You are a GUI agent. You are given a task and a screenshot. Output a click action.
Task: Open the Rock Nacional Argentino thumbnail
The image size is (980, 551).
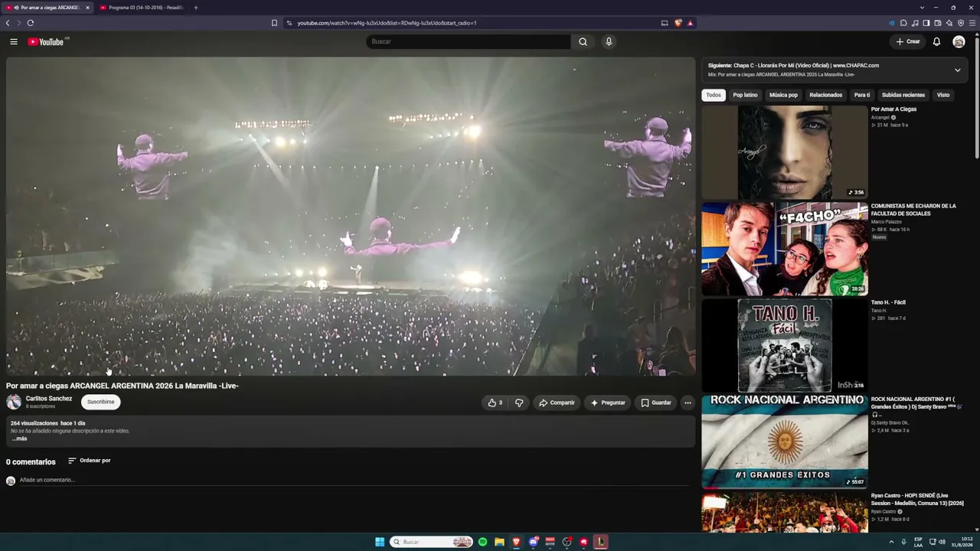click(785, 442)
